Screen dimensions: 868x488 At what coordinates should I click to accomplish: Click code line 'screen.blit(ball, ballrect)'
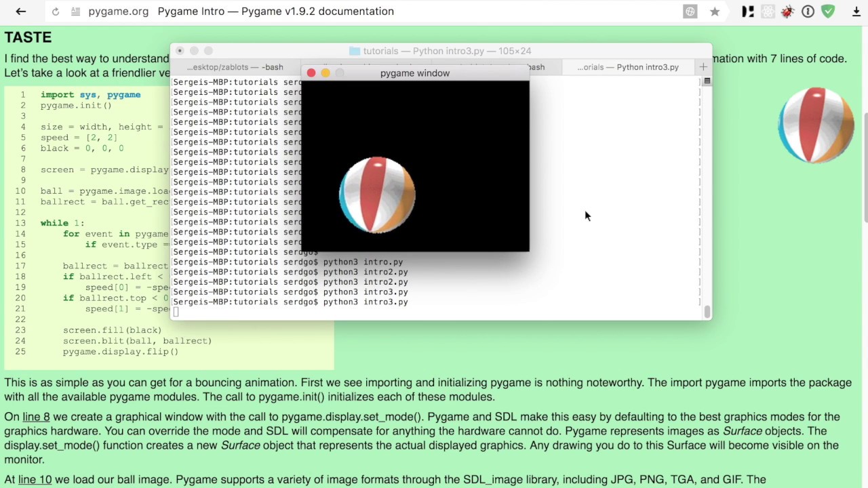[138, 341]
